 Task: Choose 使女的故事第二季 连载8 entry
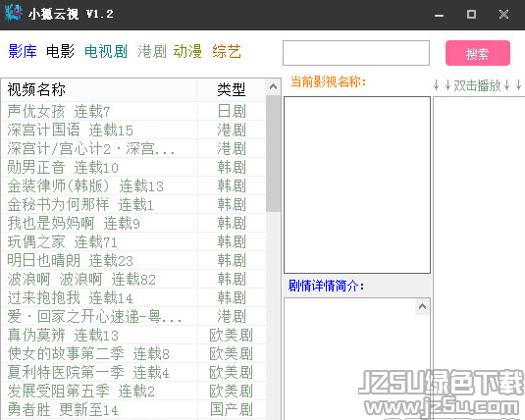point(133,353)
